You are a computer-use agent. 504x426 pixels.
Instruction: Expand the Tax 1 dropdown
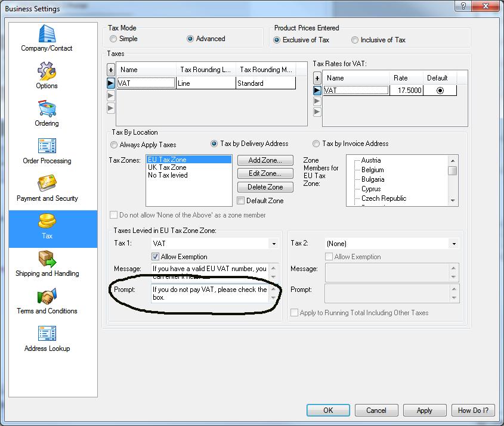(274, 244)
